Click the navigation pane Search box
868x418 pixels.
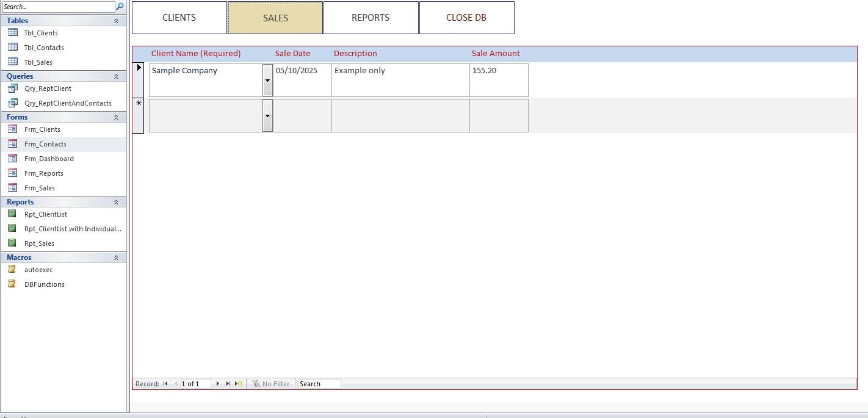click(58, 7)
